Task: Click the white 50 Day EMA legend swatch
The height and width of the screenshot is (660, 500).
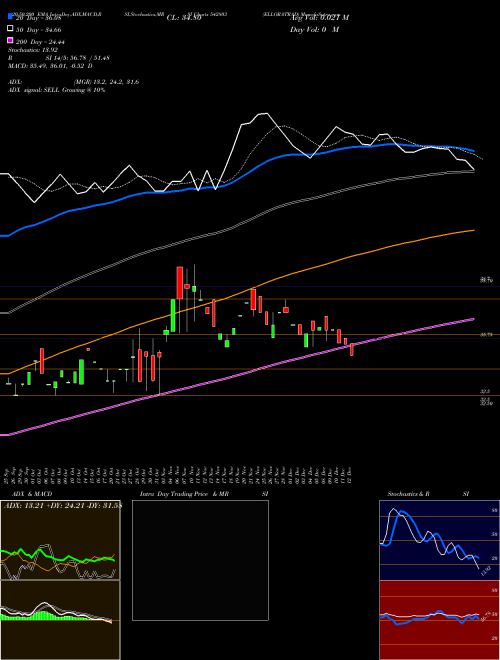Action: coord(10,29)
